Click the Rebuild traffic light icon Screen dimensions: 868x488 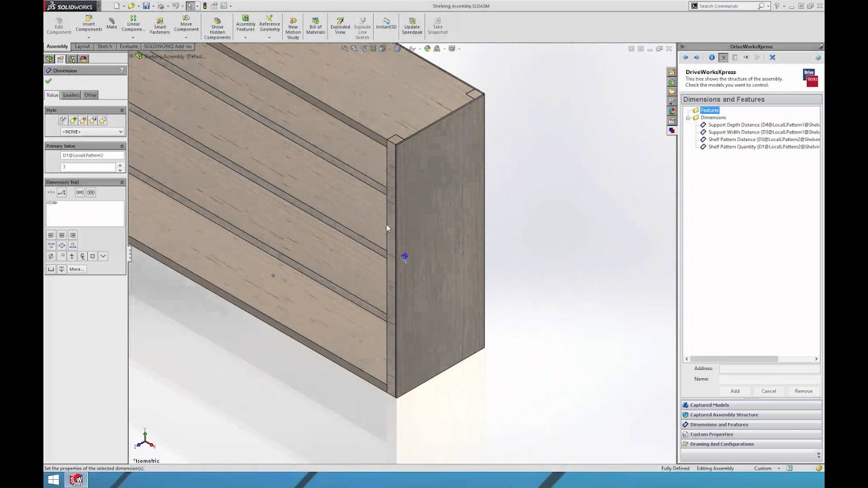click(205, 6)
